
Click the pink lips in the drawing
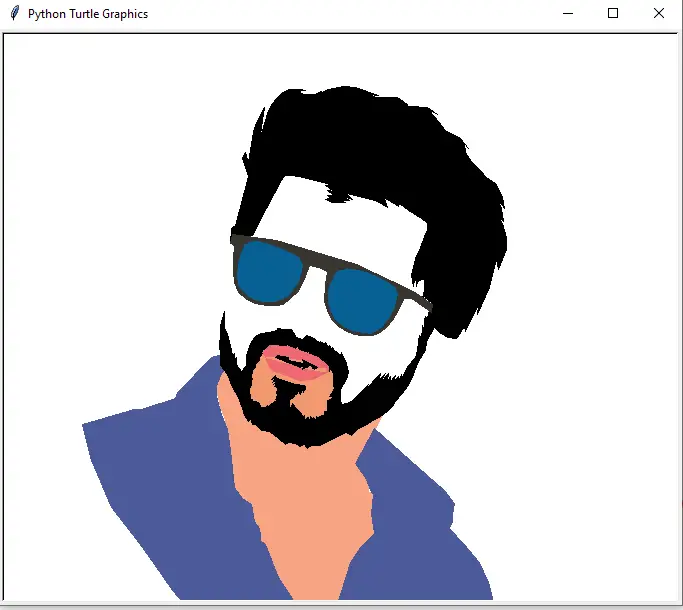[295, 363]
